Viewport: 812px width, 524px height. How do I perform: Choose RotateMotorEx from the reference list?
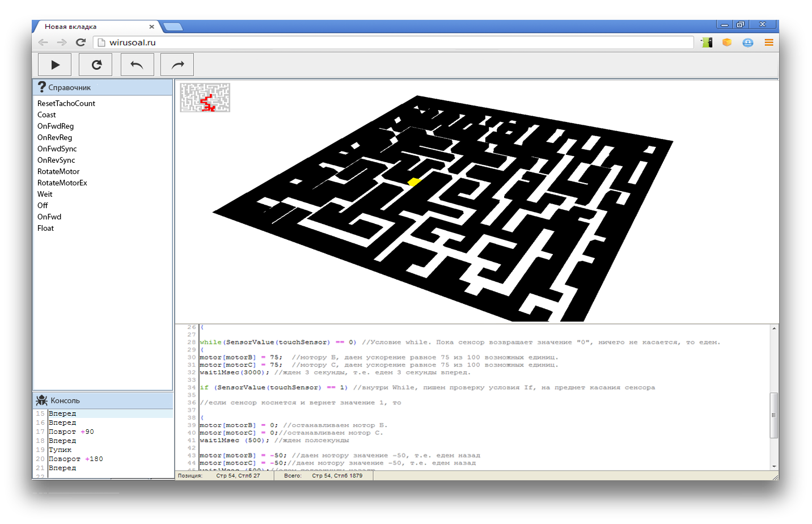pyautogui.click(x=62, y=183)
